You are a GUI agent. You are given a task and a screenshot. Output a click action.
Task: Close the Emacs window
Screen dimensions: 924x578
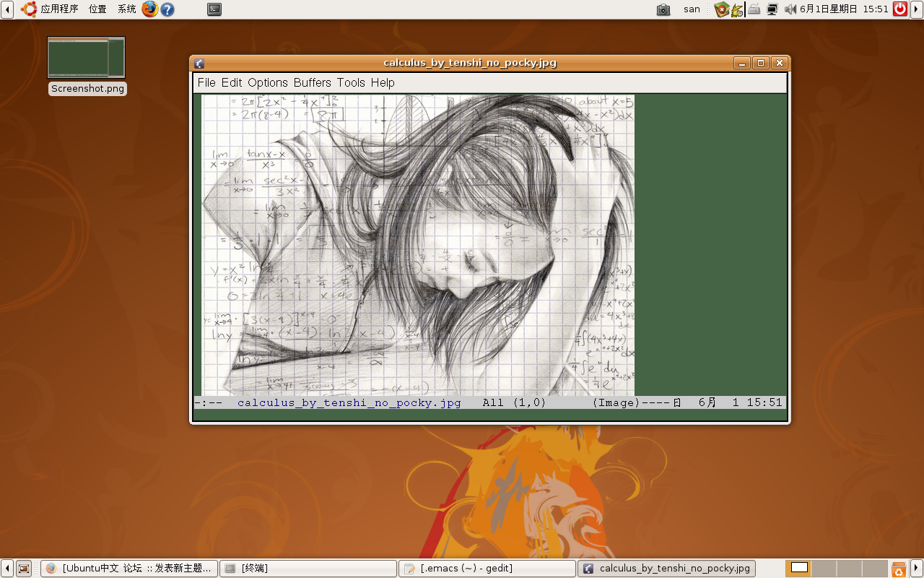pos(780,63)
